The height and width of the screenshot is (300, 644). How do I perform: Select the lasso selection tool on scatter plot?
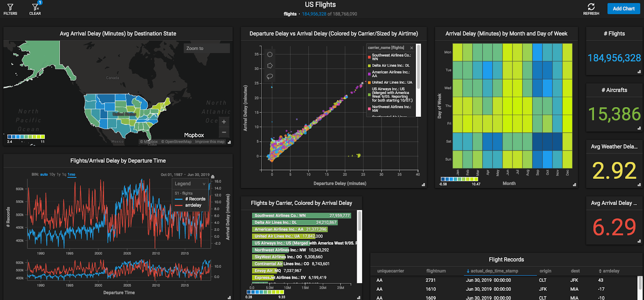(270, 76)
